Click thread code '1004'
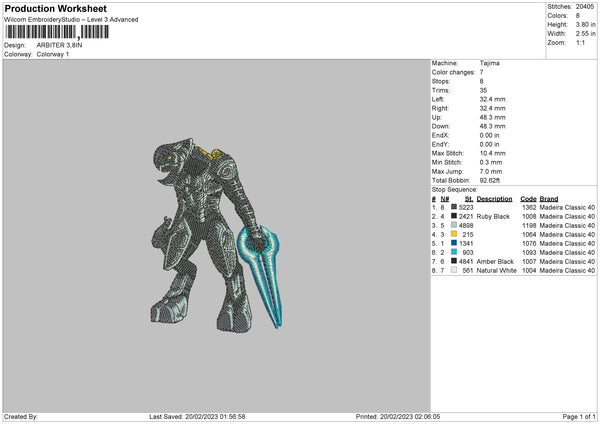 pos(529,271)
